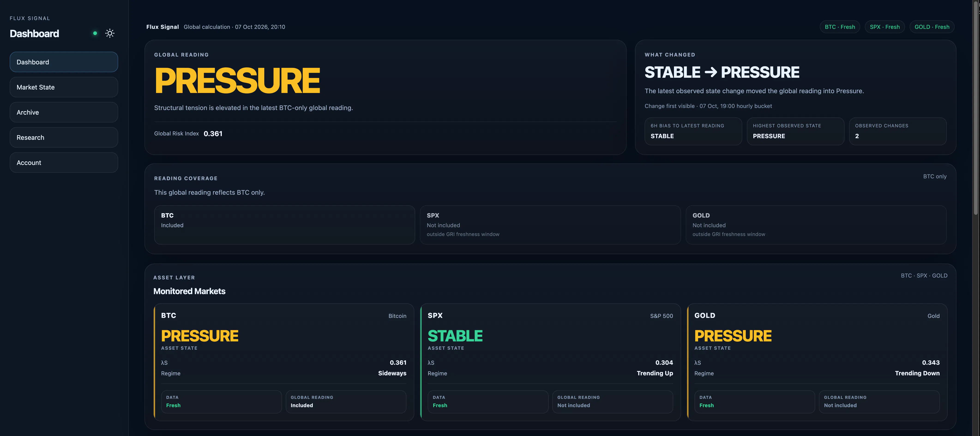The image size is (980, 436).
Task: Select the BTC Included coverage card
Action: [284, 225]
